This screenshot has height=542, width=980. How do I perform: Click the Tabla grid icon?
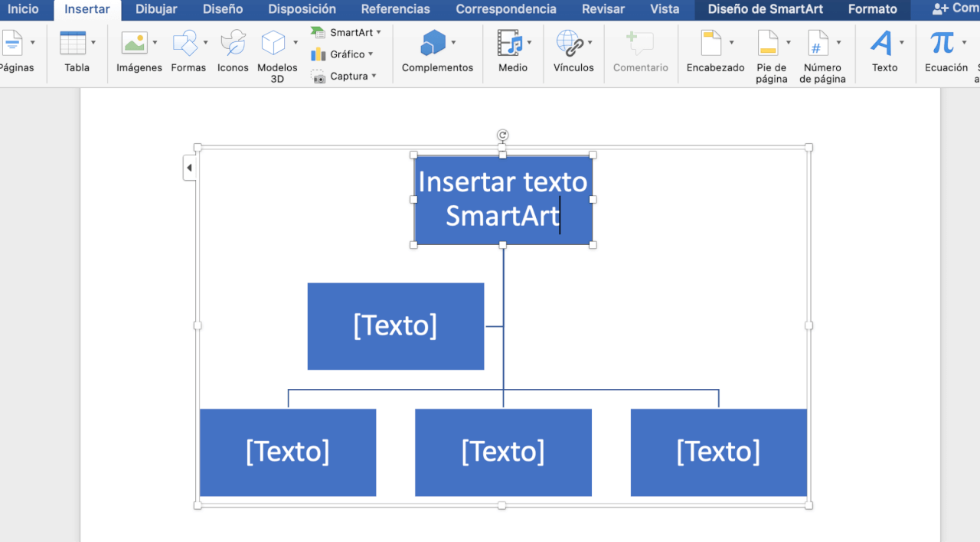click(x=73, y=43)
